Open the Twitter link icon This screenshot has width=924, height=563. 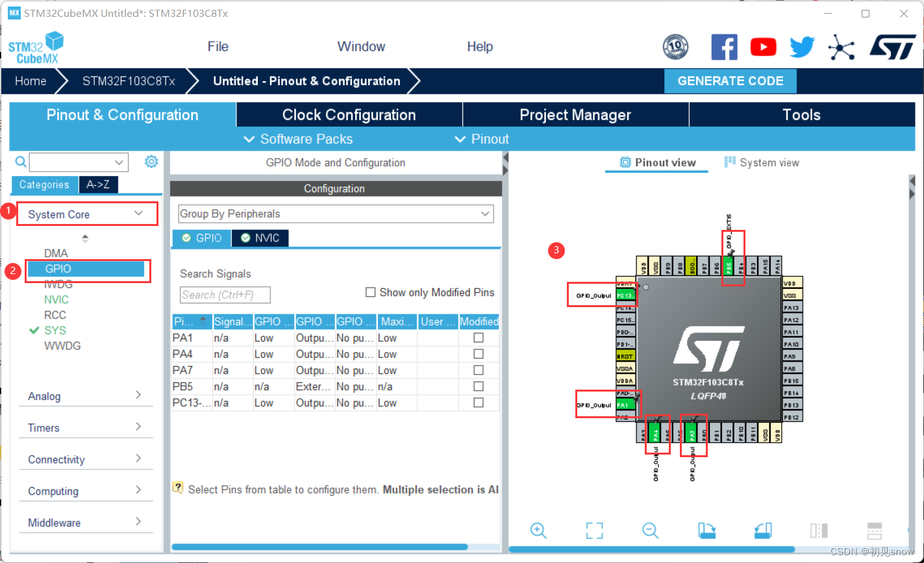tap(802, 47)
